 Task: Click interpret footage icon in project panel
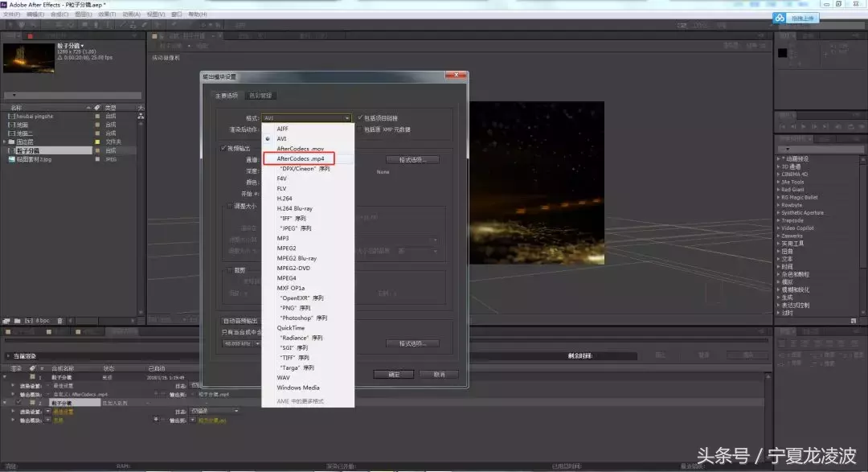point(6,321)
